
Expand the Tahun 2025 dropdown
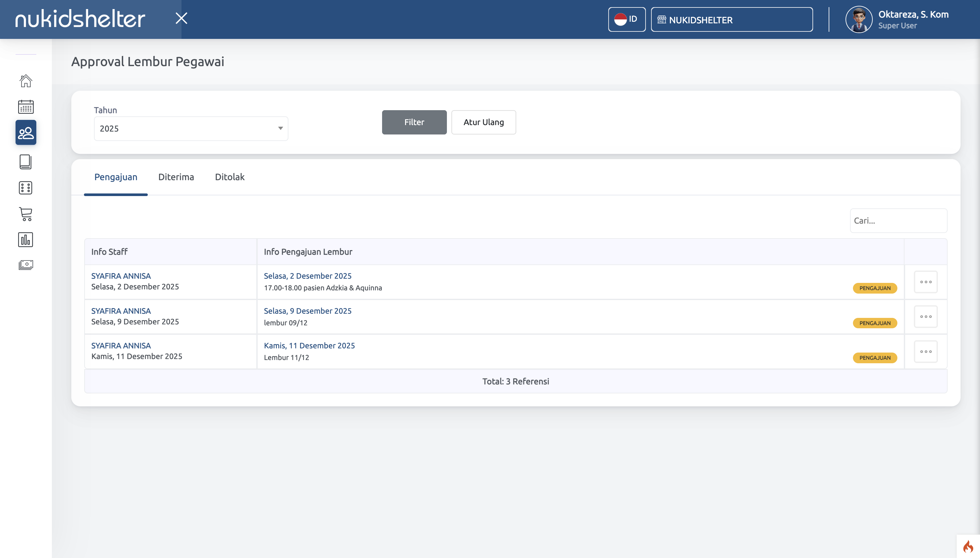(191, 128)
